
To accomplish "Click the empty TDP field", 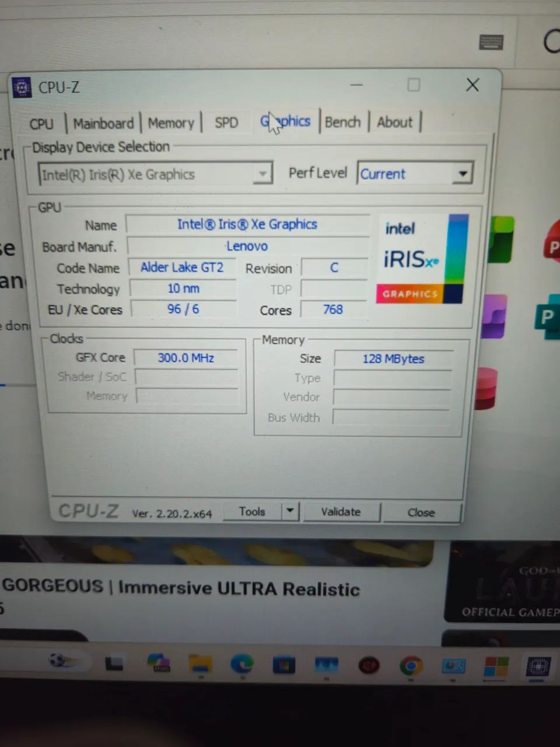I will pyautogui.click(x=334, y=289).
